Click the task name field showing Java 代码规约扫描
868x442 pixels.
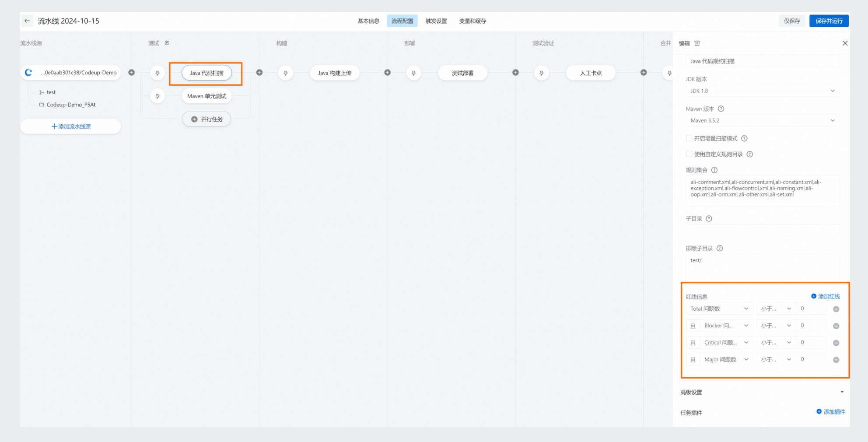coord(763,61)
